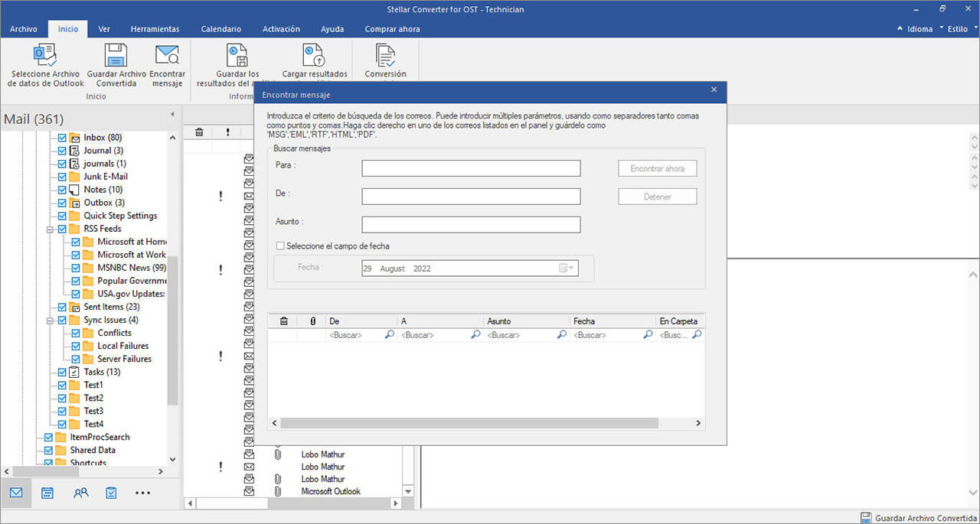Open Contacts view icon in bottom bar
Viewport: 980px width, 524px height.
pyautogui.click(x=80, y=493)
